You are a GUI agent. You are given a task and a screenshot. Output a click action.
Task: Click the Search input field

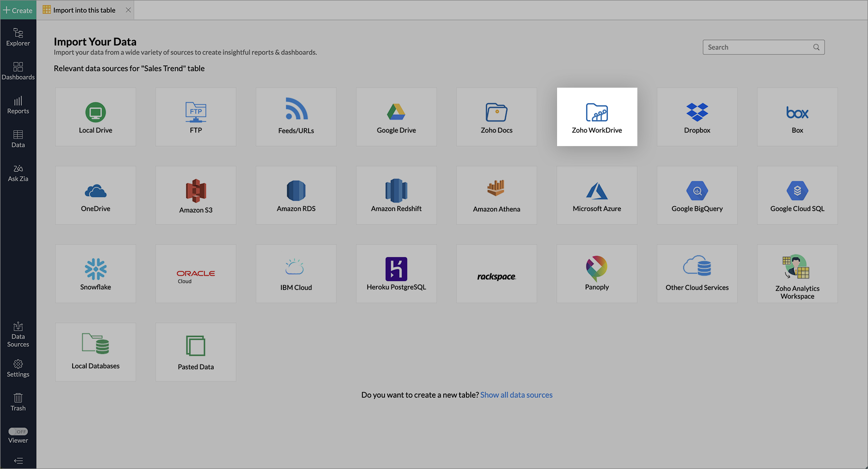(x=758, y=47)
